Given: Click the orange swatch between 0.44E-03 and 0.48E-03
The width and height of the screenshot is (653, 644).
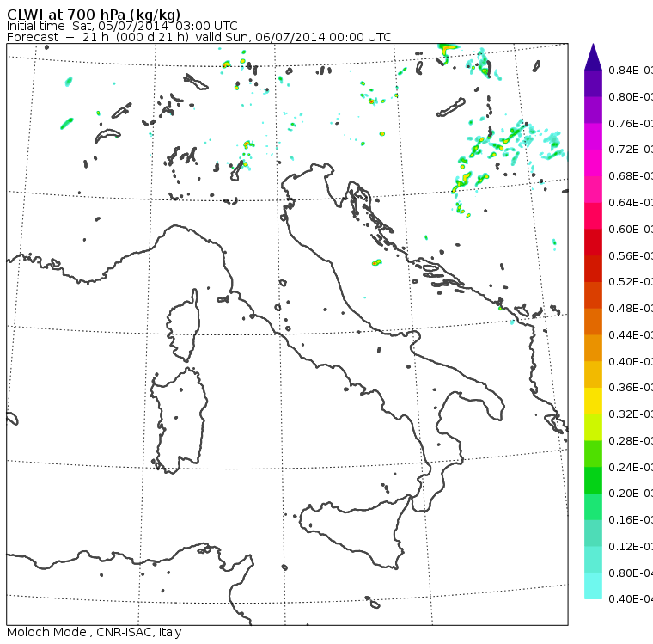Looking at the screenshot, I should [x=593, y=322].
